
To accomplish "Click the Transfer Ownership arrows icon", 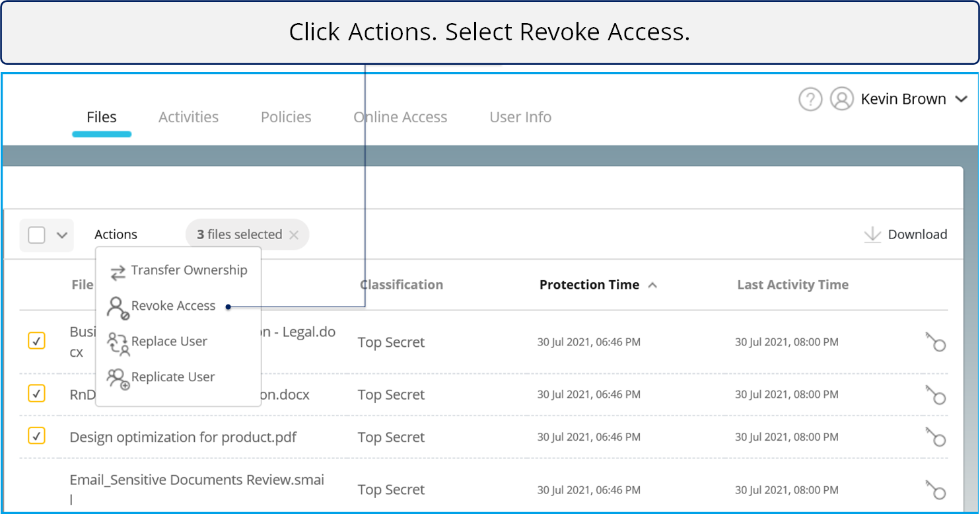I will point(118,272).
